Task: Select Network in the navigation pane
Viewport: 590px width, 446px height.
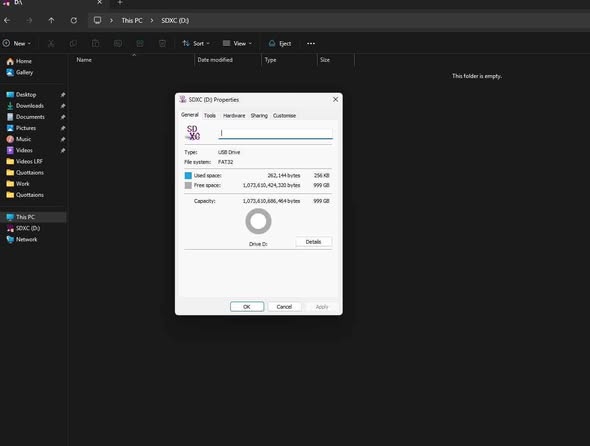Action: point(22,239)
